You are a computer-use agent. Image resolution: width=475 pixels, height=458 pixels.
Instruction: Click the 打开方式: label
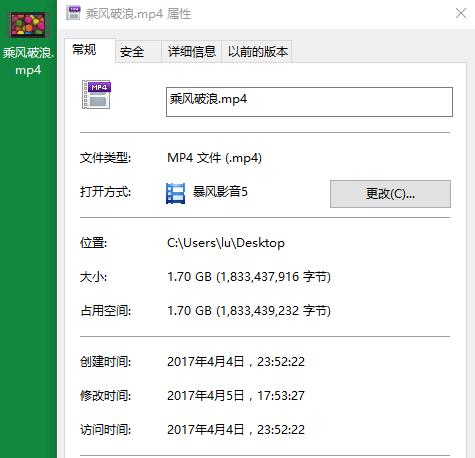point(105,192)
